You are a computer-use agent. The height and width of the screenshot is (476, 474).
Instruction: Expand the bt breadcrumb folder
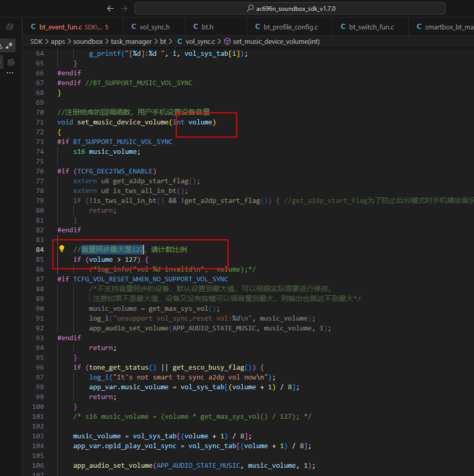point(163,42)
